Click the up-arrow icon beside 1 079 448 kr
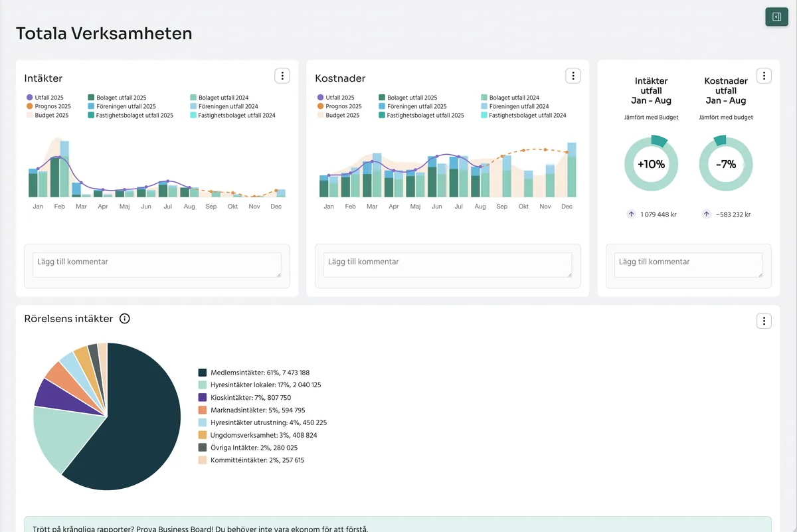Screen dimensions: 797x532 coord(631,215)
